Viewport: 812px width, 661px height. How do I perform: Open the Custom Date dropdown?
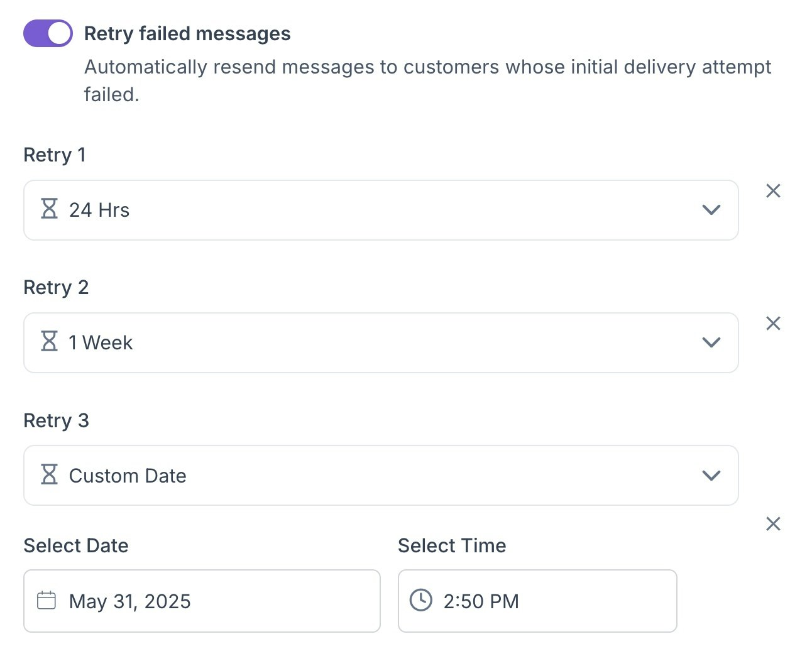(381, 476)
